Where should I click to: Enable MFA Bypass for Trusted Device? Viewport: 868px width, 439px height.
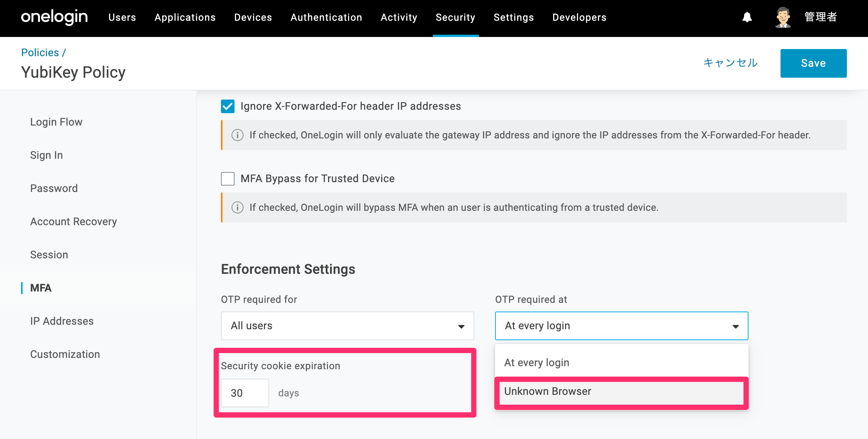[x=228, y=179]
